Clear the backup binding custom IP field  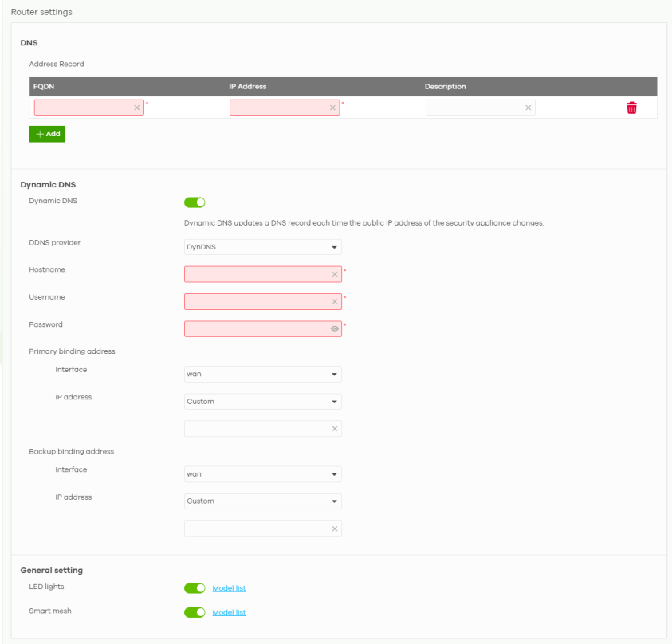pyautogui.click(x=335, y=528)
